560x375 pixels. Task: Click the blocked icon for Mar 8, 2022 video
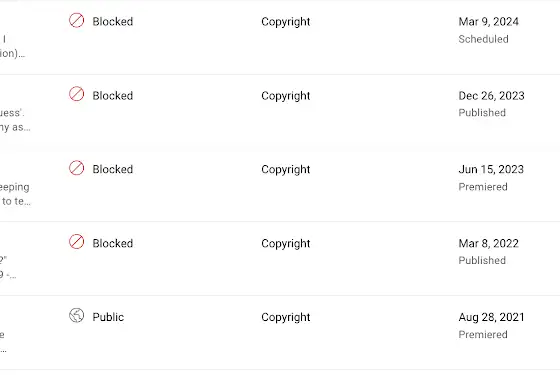click(76, 242)
